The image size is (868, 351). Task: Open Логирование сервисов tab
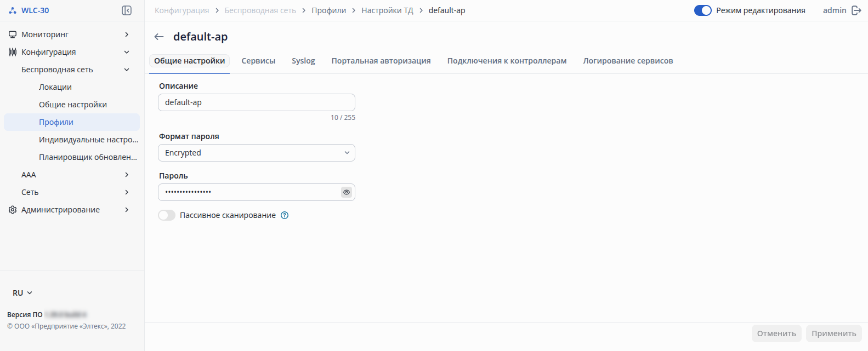point(628,61)
